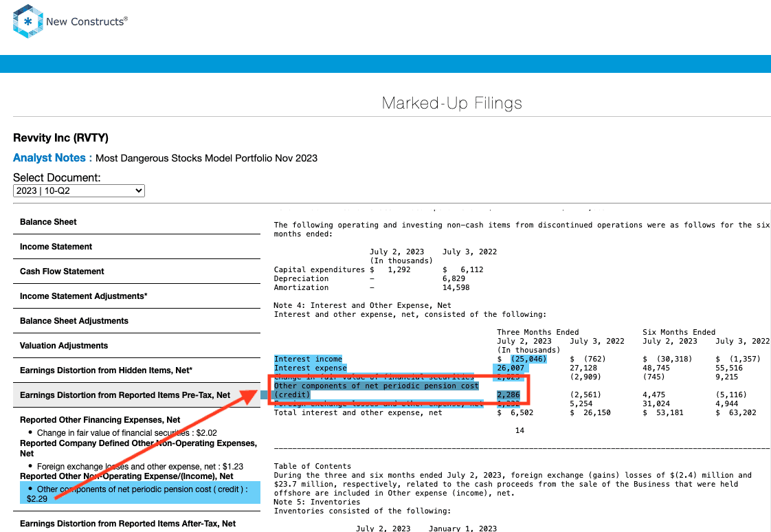Click the highlighted Interest income label
This screenshot has width=771, height=532.
coord(308,359)
